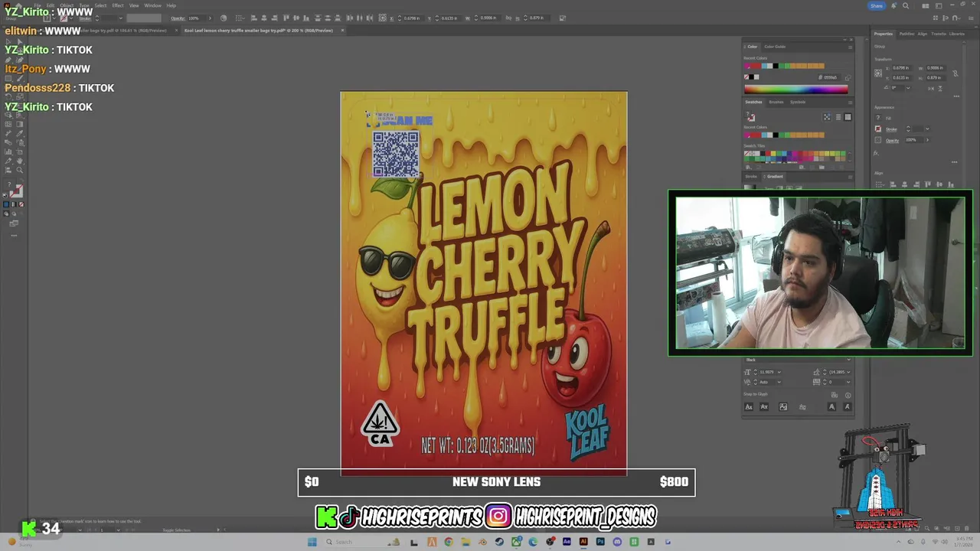Image resolution: width=980 pixels, height=551 pixels.
Task: Toggle constrain width and height proportions in Properties
Action: click(955, 73)
